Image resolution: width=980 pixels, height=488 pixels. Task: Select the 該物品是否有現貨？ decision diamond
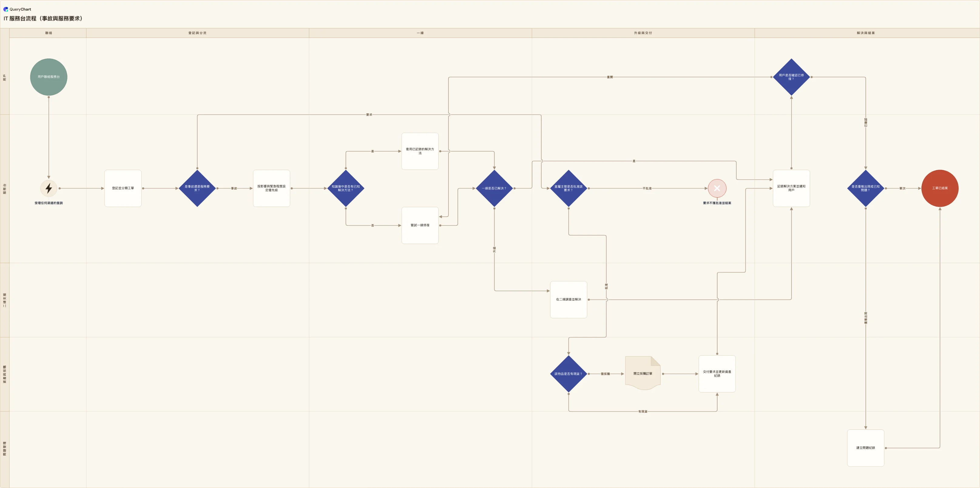[568, 374]
